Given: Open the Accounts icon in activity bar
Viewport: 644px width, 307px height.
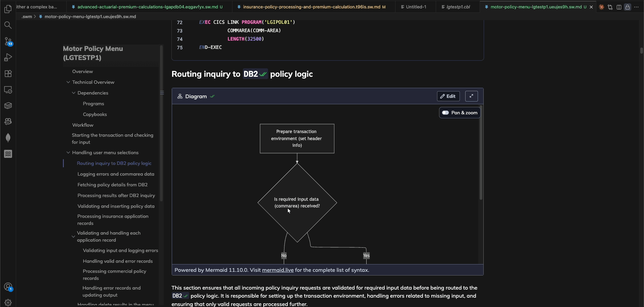Looking at the screenshot, I should (x=8, y=287).
